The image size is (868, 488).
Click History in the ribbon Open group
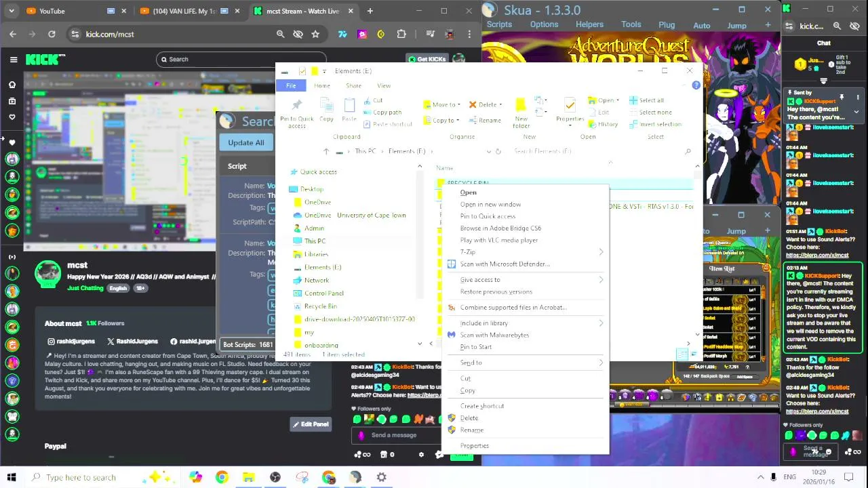604,124
